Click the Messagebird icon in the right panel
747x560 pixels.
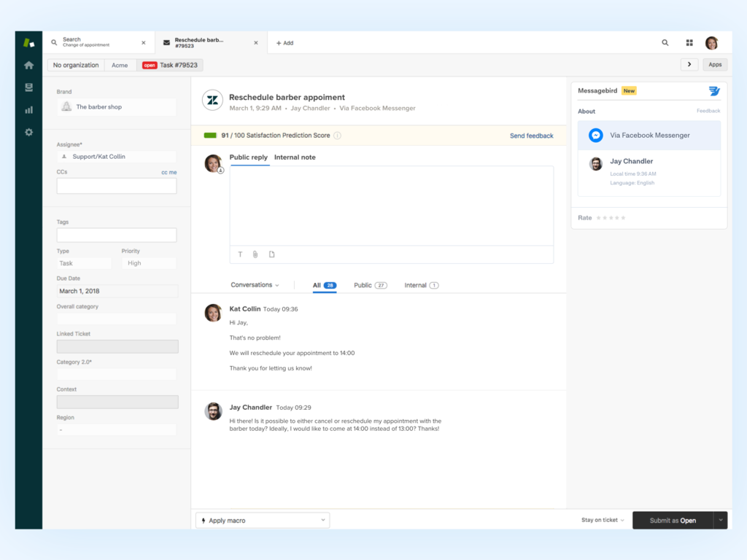click(714, 90)
